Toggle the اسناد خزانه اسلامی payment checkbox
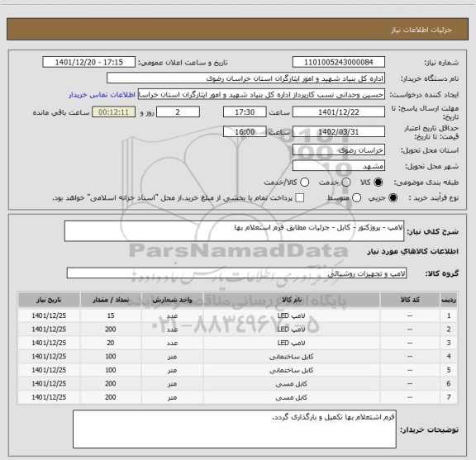This screenshot has width=476, height=460. 300,198
